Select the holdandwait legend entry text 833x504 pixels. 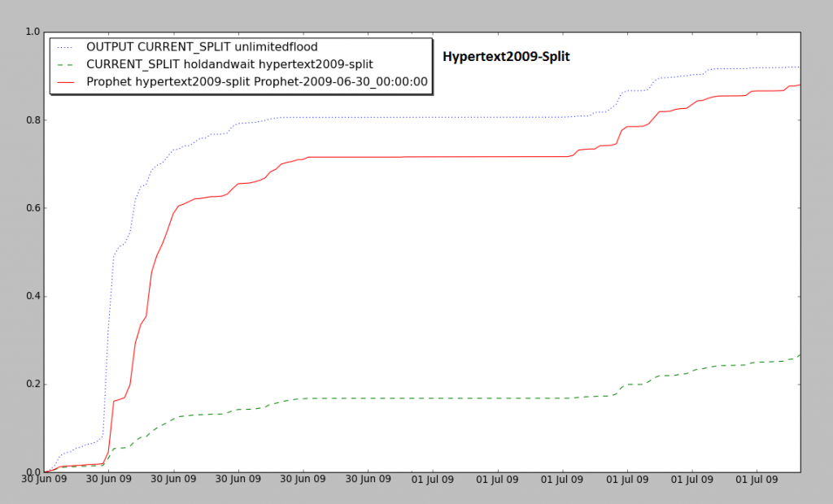pyautogui.click(x=229, y=64)
